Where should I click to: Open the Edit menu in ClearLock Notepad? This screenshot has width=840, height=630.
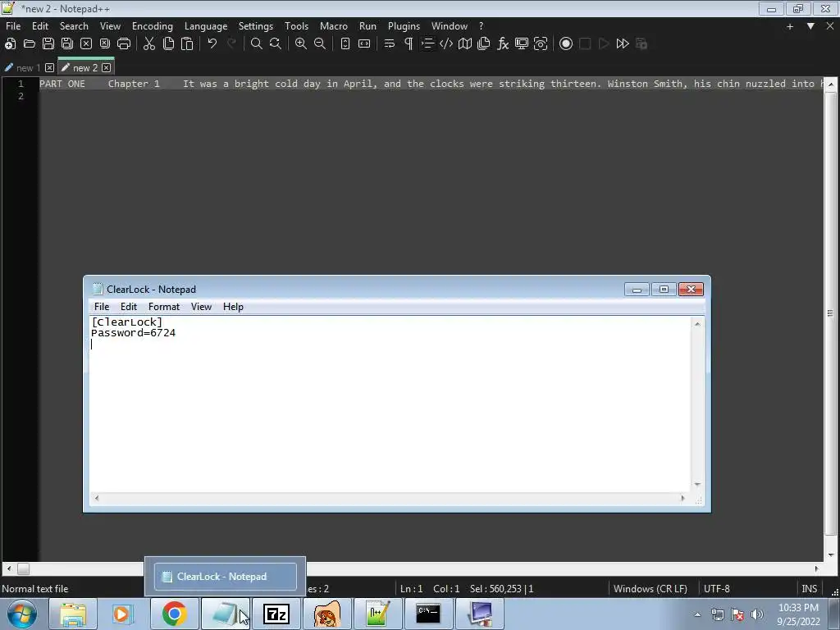pyautogui.click(x=129, y=307)
